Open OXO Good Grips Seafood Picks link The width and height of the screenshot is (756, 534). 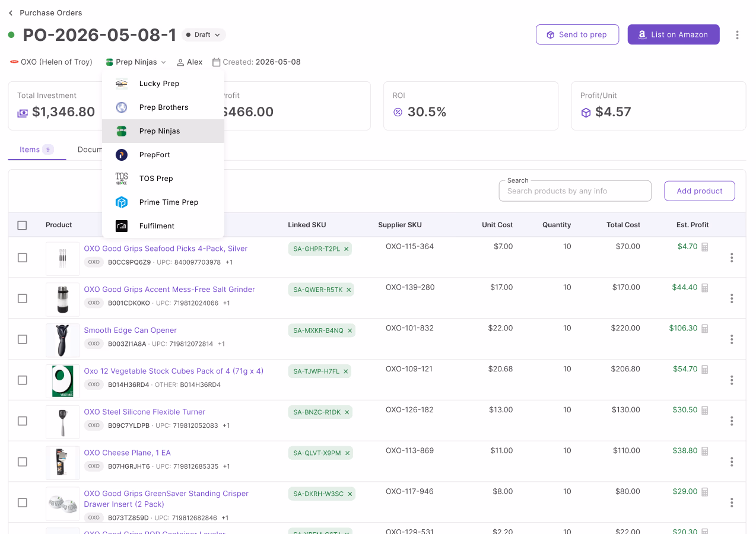point(166,249)
